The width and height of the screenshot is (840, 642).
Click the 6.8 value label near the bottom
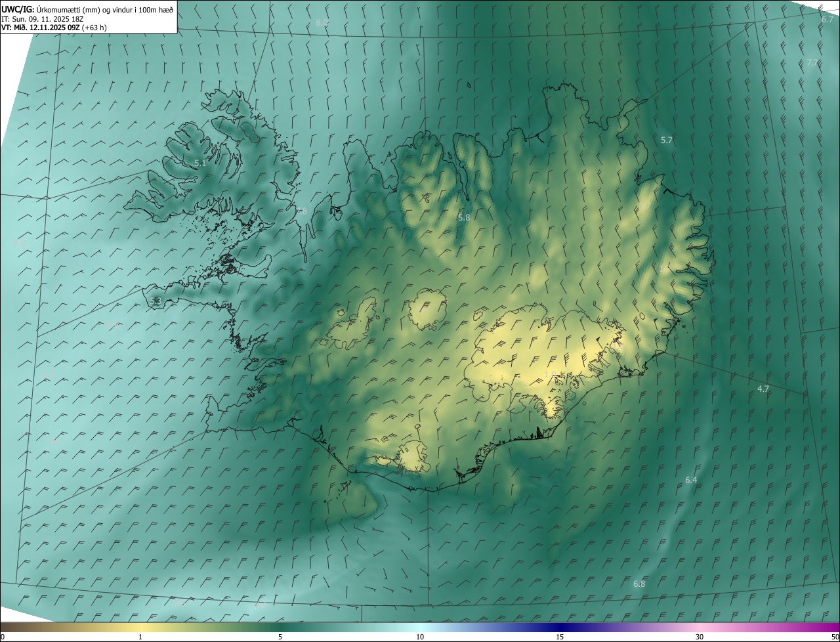click(x=639, y=584)
